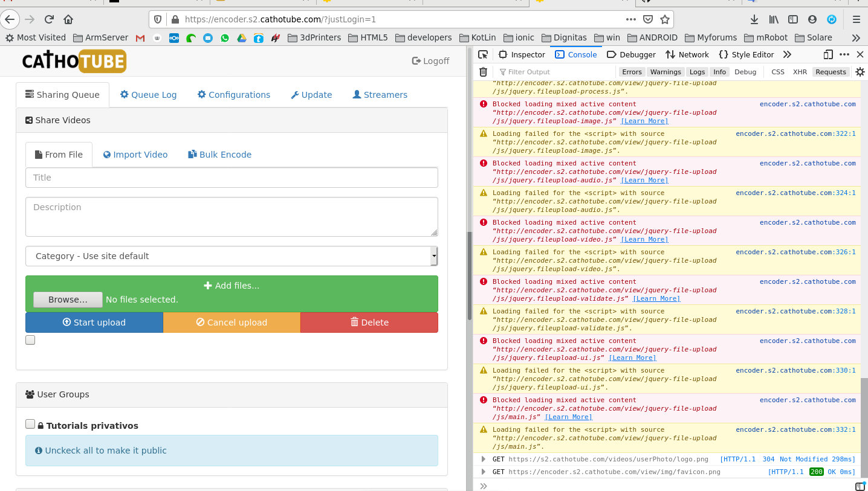Viewport: 868px width, 491px height.
Task: Expand the GET logo.png request entry
Action: [482, 458]
